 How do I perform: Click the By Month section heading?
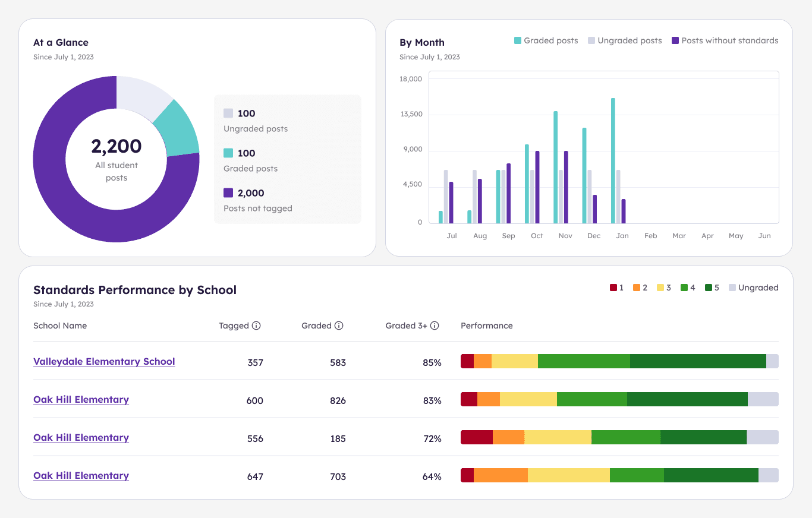pyautogui.click(x=421, y=42)
